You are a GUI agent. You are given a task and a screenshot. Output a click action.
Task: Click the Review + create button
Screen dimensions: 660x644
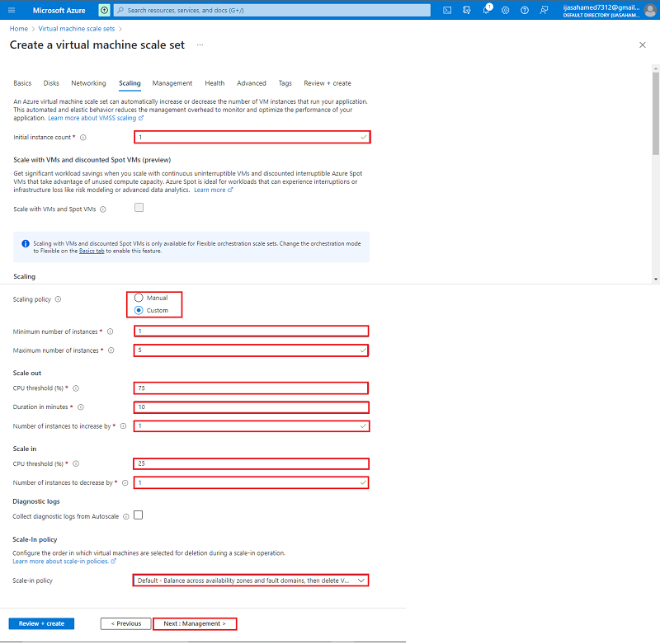pos(40,623)
